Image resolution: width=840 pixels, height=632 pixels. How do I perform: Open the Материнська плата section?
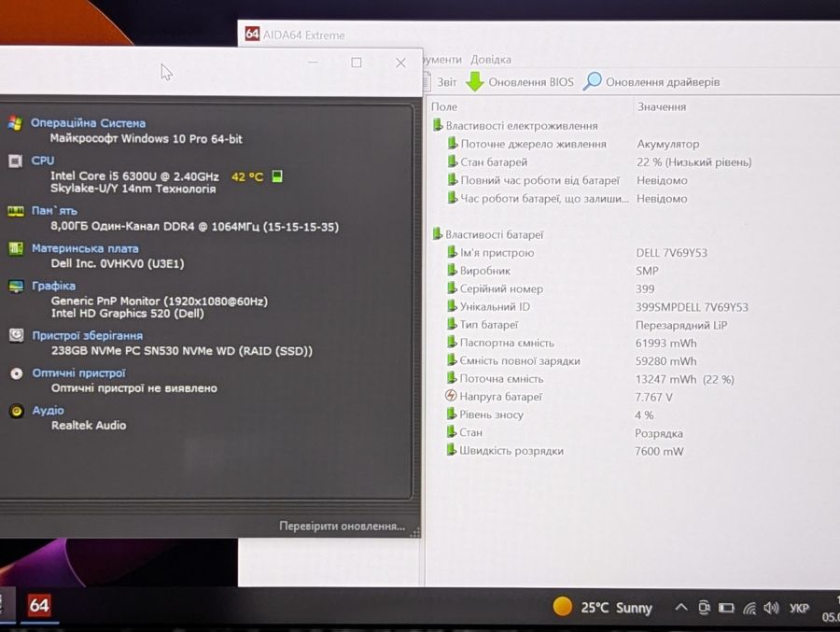coord(85,248)
